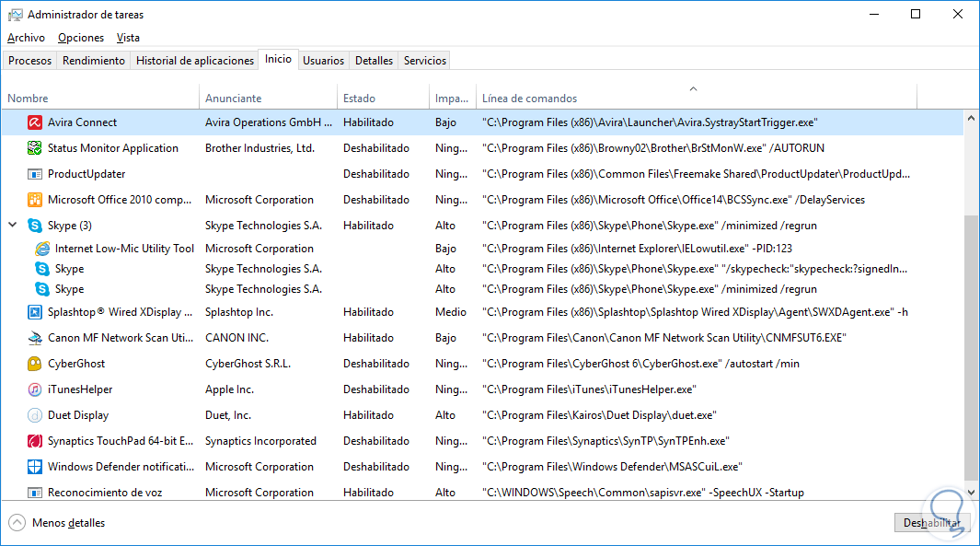The height and width of the screenshot is (546, 980).
Task: Click the Apple Inc. publisher cell
Action: point(229,389)
